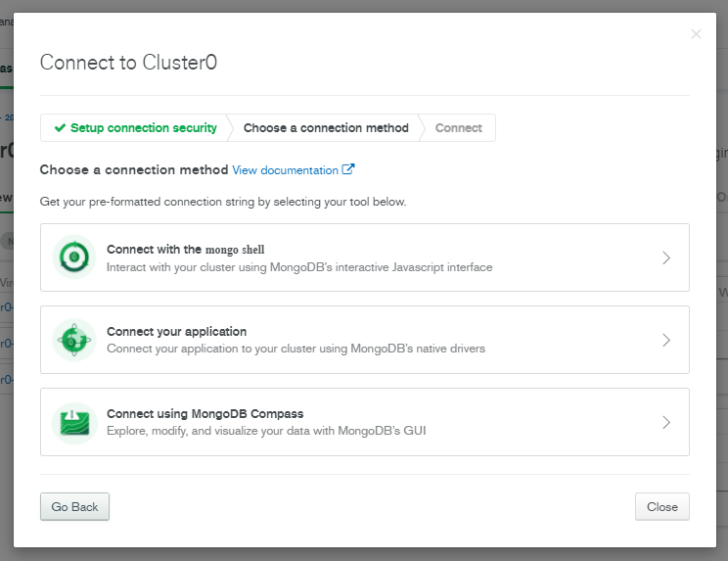Screen dimensions: 728x561
Task: Jump to the Connect step
Action: point(459,128)
